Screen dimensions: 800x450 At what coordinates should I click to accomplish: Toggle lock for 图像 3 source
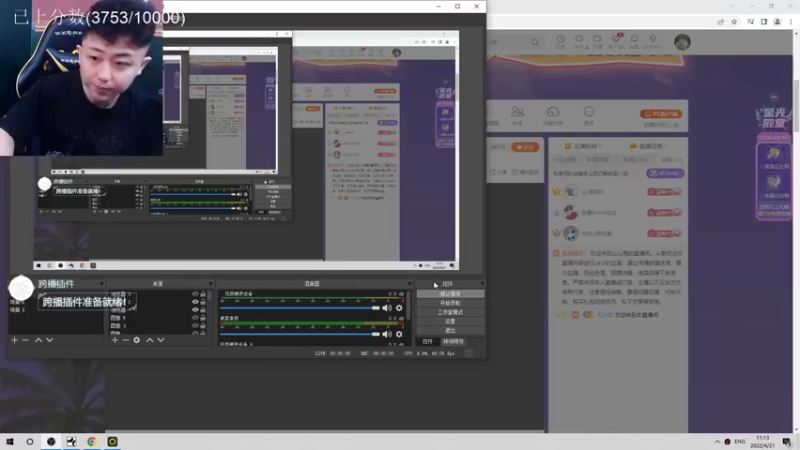(203, 326)
